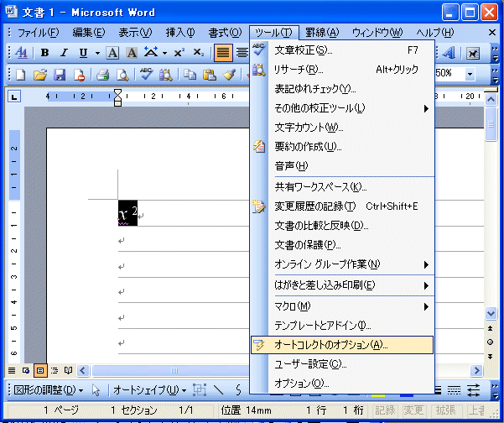Paste with clipboard icon
This screenshot has width=504, height=423.
(x=210, y=75)
